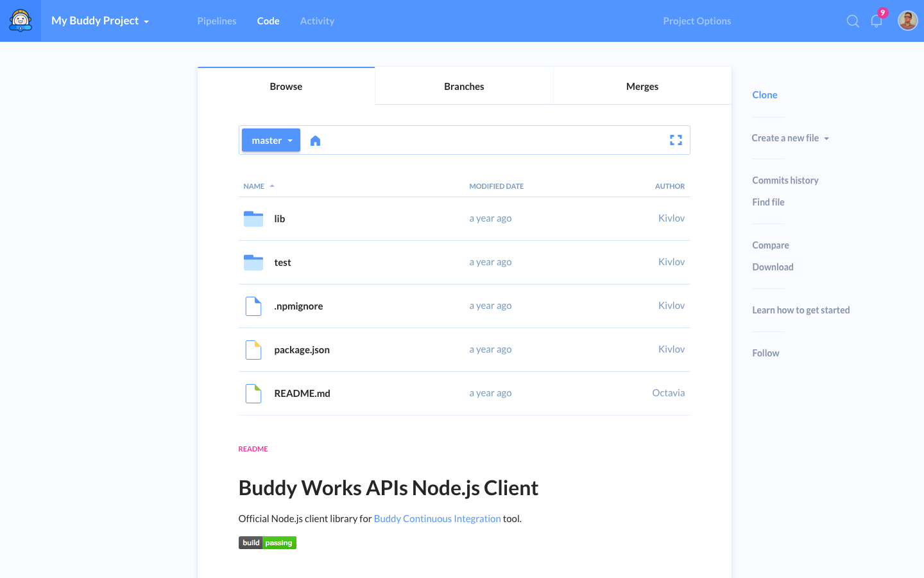
Task: Click the pink README label
Action: tap(253, 449)
